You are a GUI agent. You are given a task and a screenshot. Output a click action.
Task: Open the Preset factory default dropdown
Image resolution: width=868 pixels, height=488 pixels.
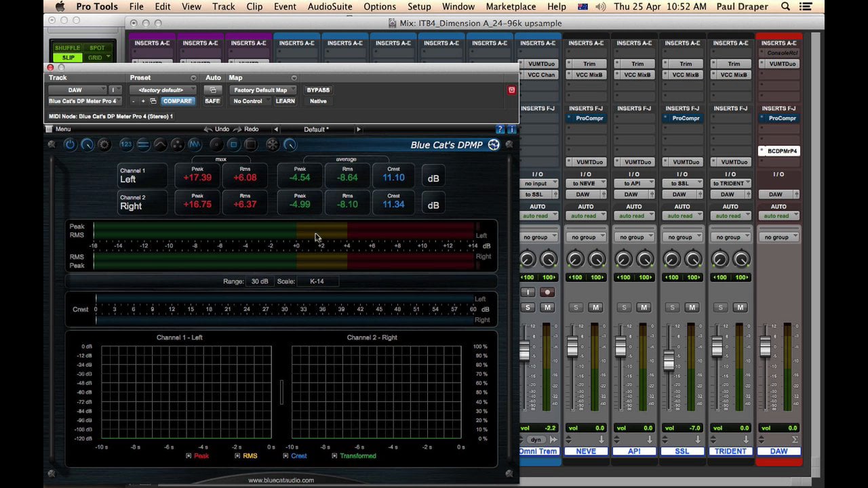163,90
